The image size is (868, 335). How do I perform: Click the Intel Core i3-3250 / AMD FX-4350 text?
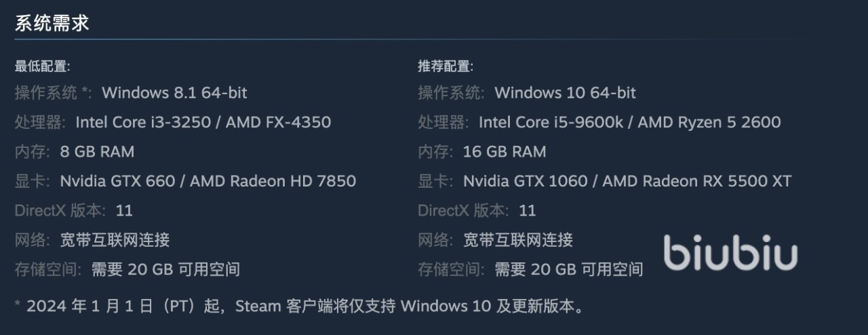point(203,123)
